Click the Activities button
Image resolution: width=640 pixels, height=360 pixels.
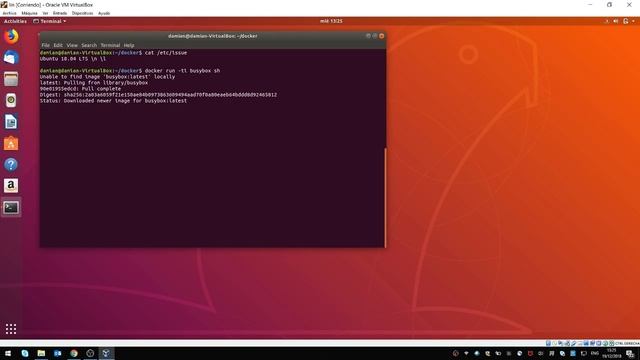click(x=15, y=21)
